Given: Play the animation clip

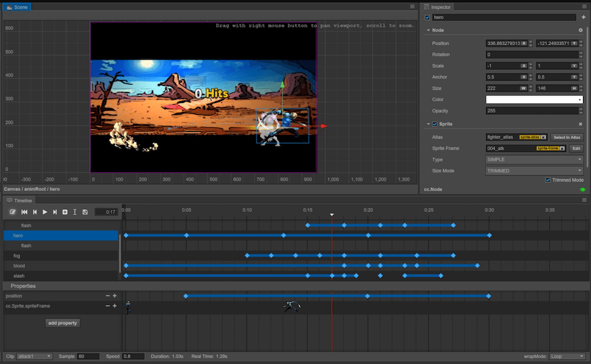Looking at the screenshot, I should click(x=45, y=212).
